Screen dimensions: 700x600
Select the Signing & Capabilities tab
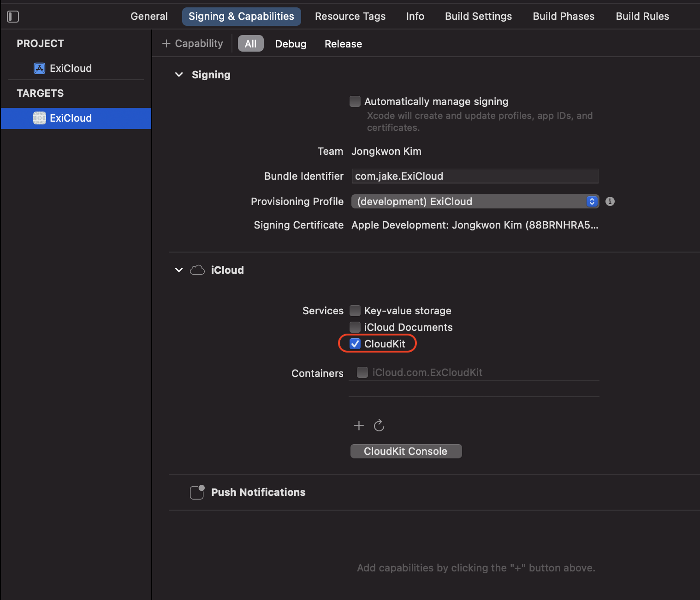pyautogui.click(x=241, y=16)
